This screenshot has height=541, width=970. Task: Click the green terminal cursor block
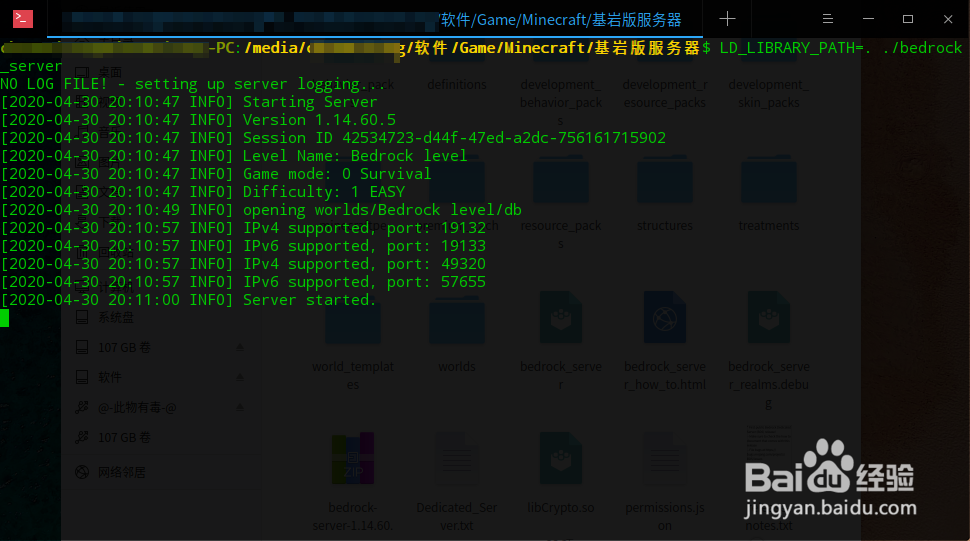click(4, 318)
